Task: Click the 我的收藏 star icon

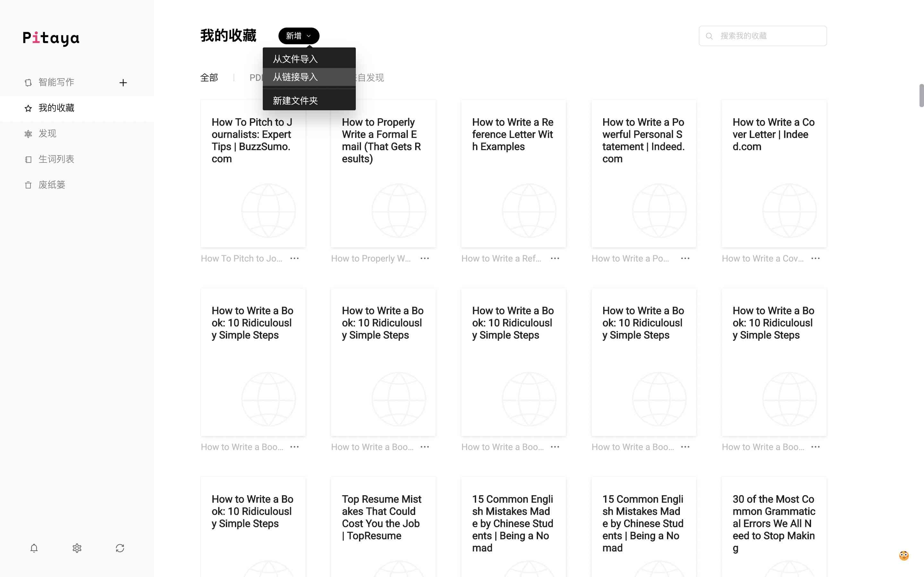Action: click(27, 108)
